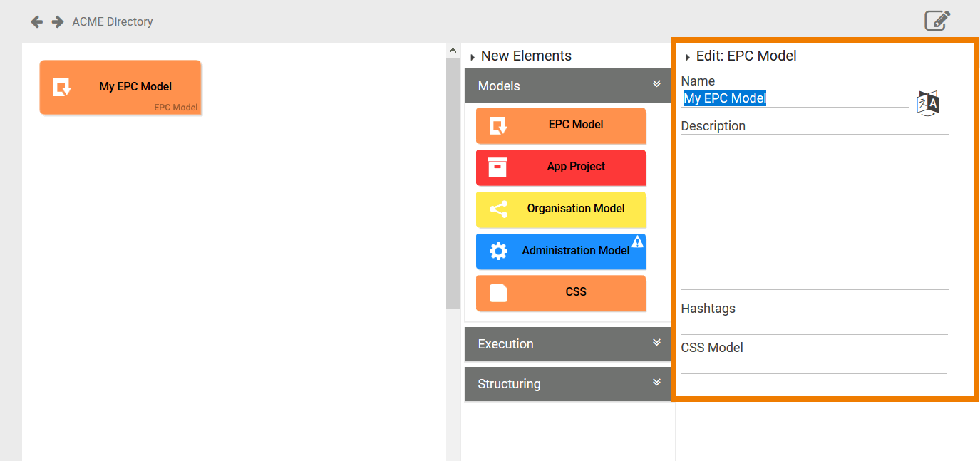The image size is (980, 461).
Task: Click the back arrow navigation icon
Action: pos(36,22)
